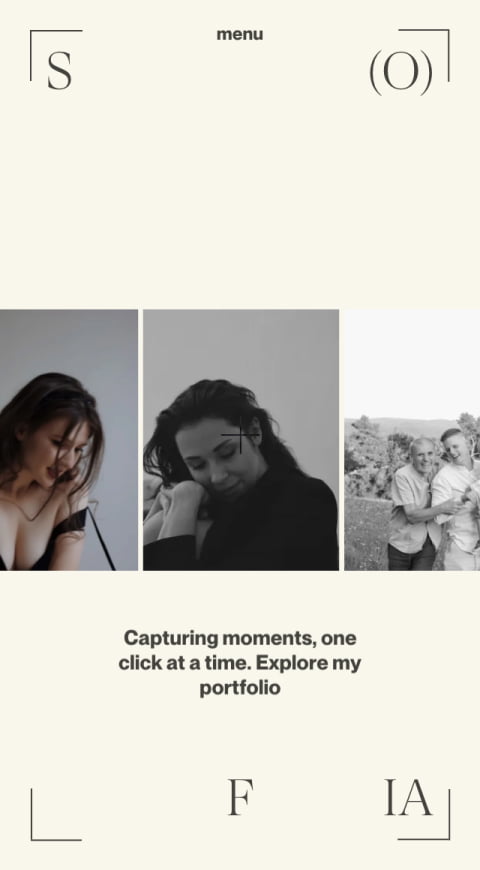Open the black-and-white woman portrait
This screenshot has width=480, height=870.
(x=241, y=440)
